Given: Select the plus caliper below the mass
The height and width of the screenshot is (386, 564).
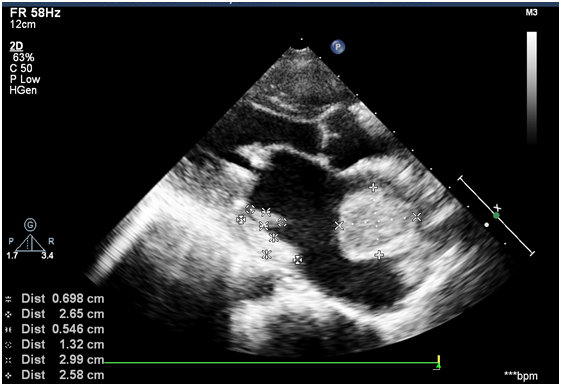Looking at the screenshot, I should (x=379, y=255).
